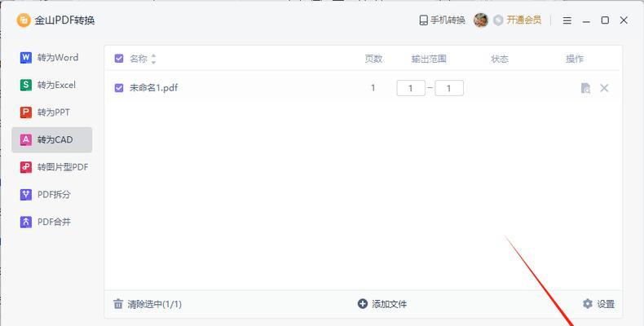Open the PDF合并 tool
644x326 pixels.
coord(51,222)
